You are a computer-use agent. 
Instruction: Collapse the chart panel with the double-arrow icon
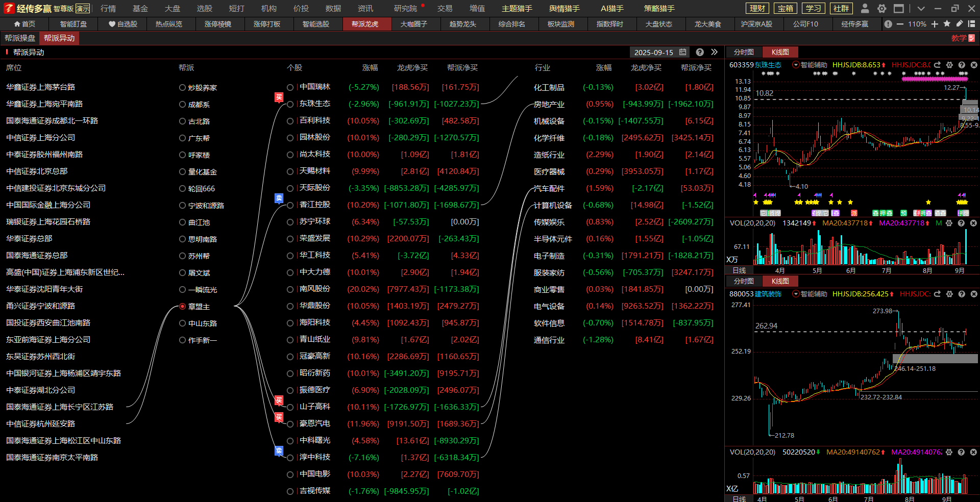pos(714,52)
